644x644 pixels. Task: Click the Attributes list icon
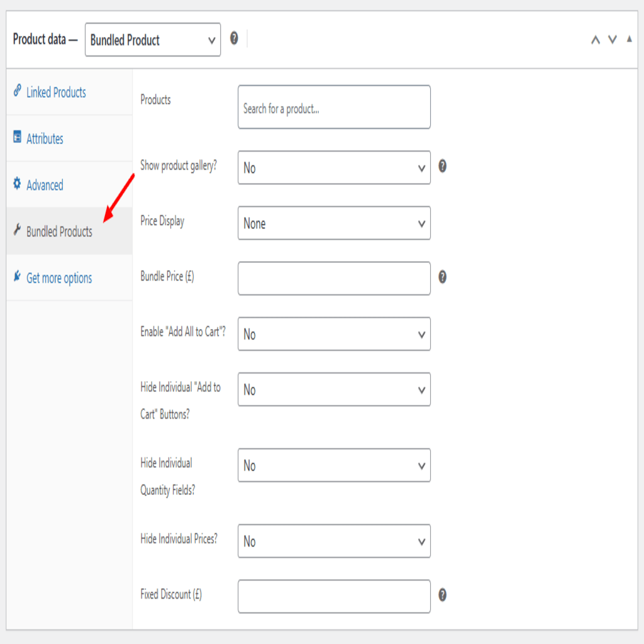(x=17, y=136)
